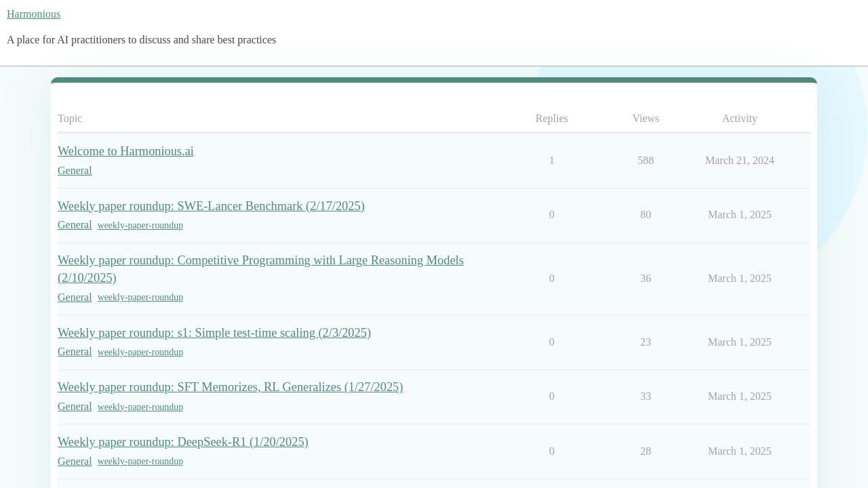Open weekly-paper-roundup tag on s1 topic row
Image resolution: width=868 pixels, height=488 pixels.
click(x=140, y=351)
